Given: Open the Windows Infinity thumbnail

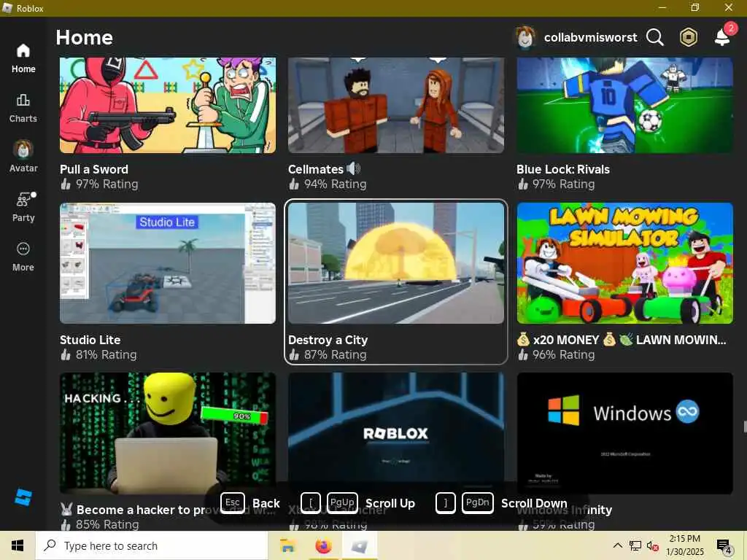Looking at the screenshot, I should (624, 433).
